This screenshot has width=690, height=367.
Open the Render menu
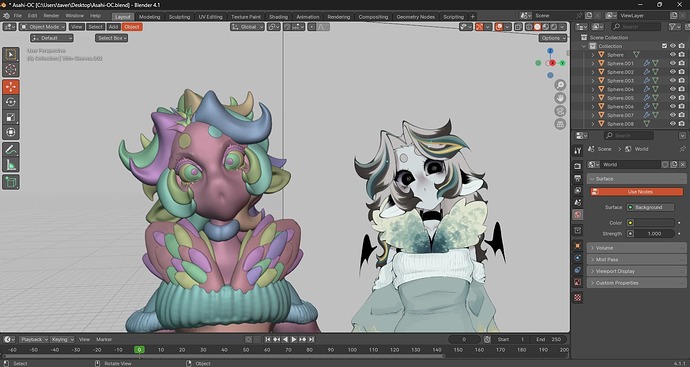tap(51, 16)
